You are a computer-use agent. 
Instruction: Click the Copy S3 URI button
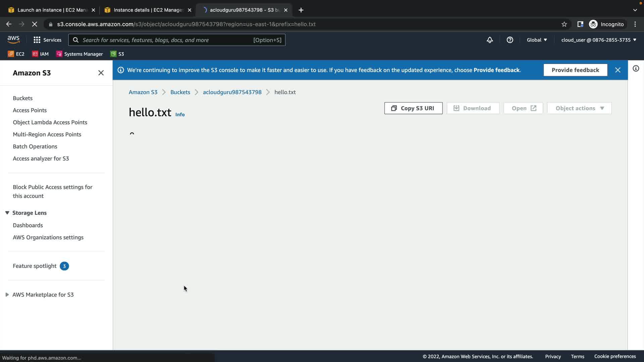[x=413, y=108]
